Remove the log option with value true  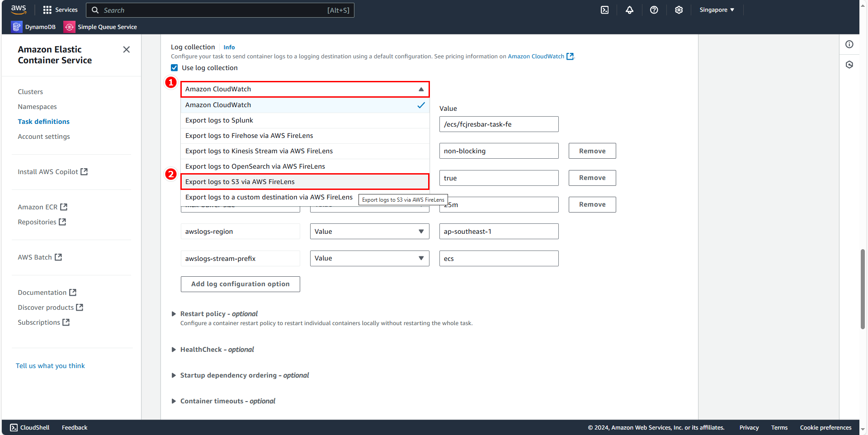click(592, 178)
